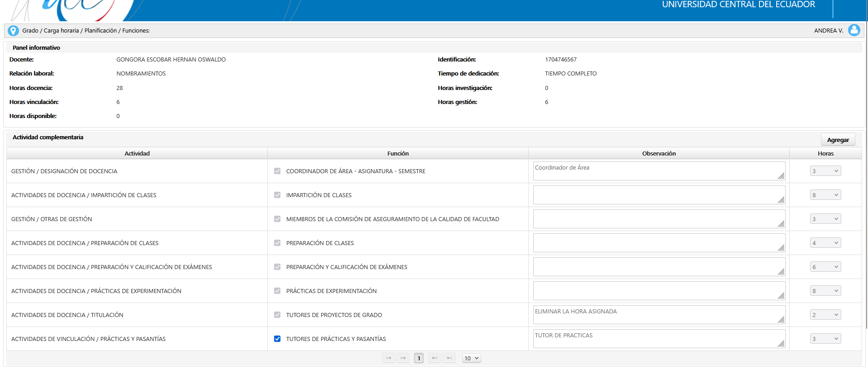Click identification number 1704746567
This screenshot has width=868, height=369.
tap(561, 59)
